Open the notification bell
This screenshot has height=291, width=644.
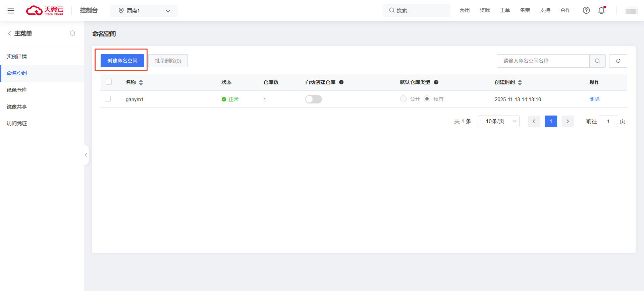pyautogui.click(x=601, y=10)
